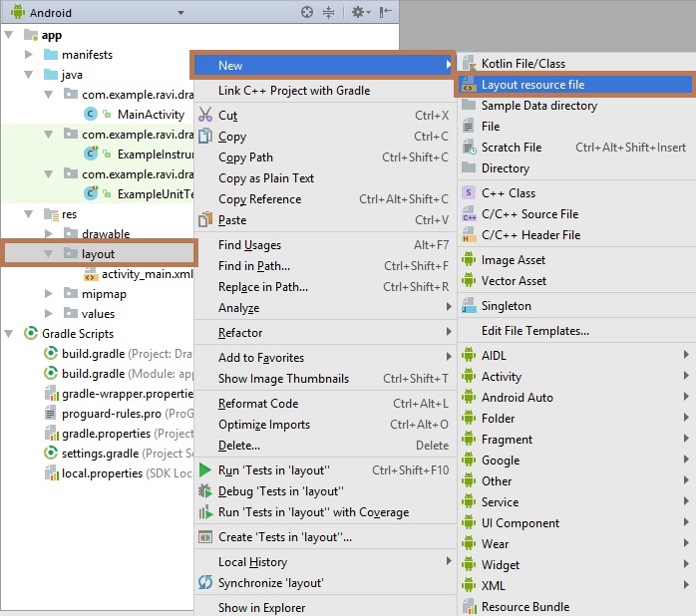The width and height of the screenshot is (696, 616).
Task: Click the Scratch File icon
Action: (470, 147)
